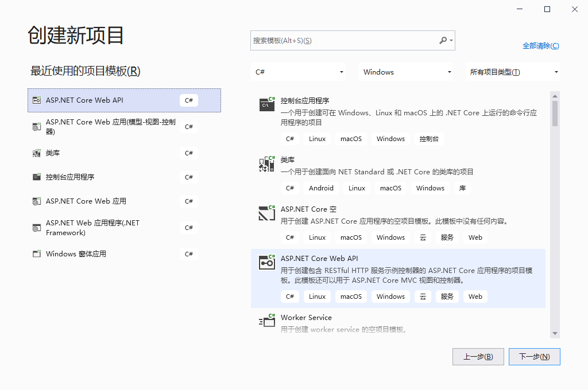
Task: Click the 下一步(N) next button
Action: click(535, 357)
